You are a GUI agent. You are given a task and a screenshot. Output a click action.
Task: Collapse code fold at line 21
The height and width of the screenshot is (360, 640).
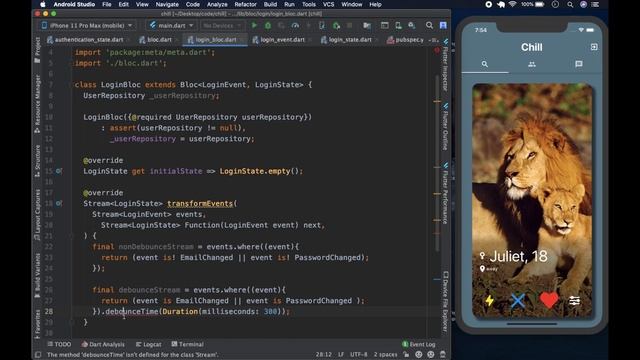[71, 236]
